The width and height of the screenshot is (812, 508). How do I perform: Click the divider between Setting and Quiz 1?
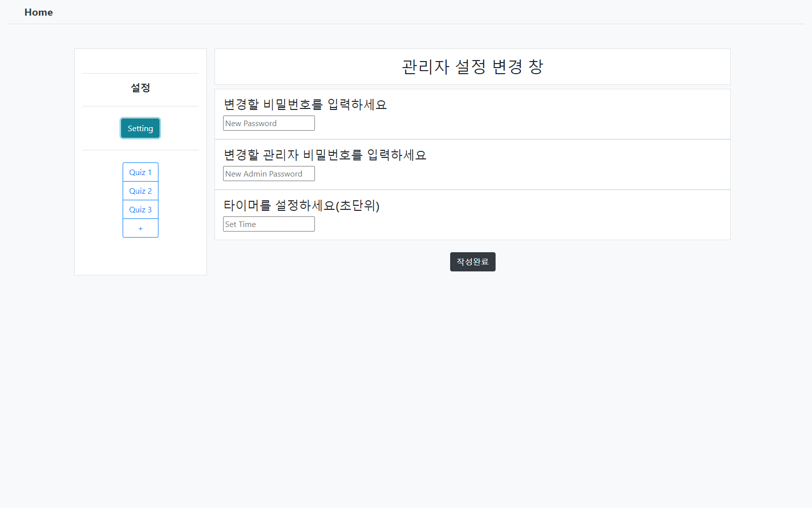pyautogui.click(x=140, y=150)
